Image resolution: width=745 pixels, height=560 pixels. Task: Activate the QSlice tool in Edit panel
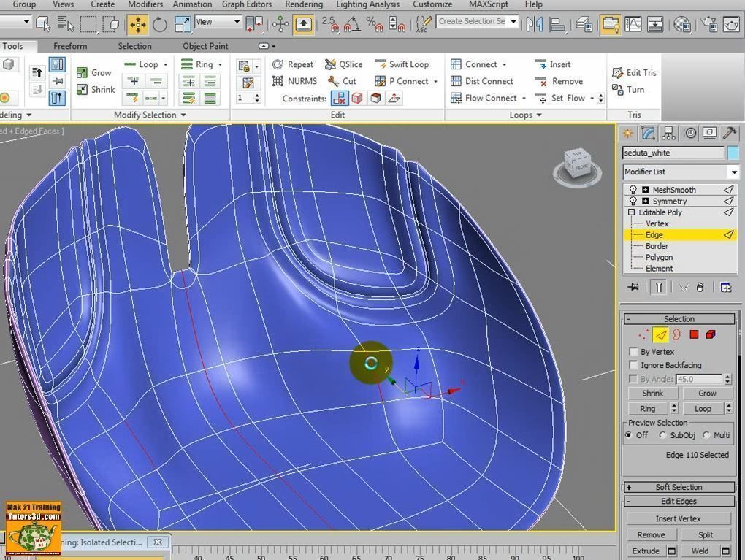pyautogui.click(x=343, y=64)
